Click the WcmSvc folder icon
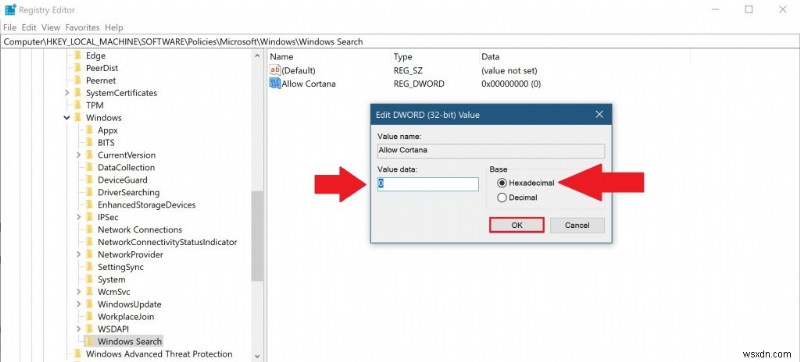The image size is (800, 362). [89, 292]
